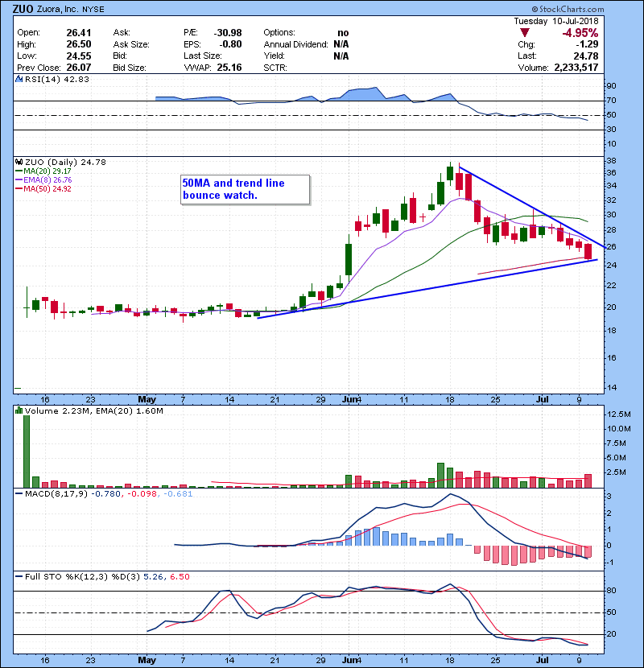Viewport: 644px width, 668px height.
Task: Click the tallest green volume bar
Action: tap(27, 452)
